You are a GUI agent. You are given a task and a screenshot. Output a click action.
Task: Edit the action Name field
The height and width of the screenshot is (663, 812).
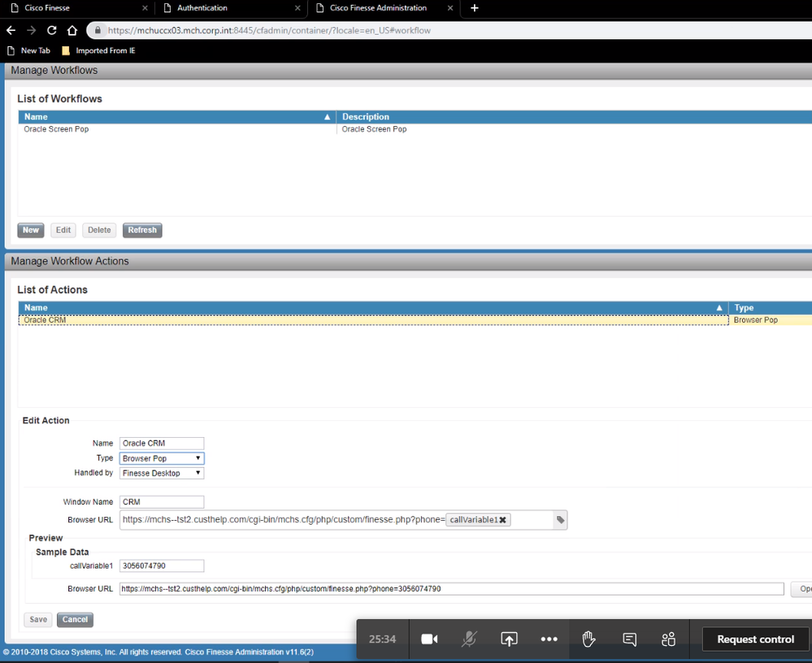click(x=162, y=444)
